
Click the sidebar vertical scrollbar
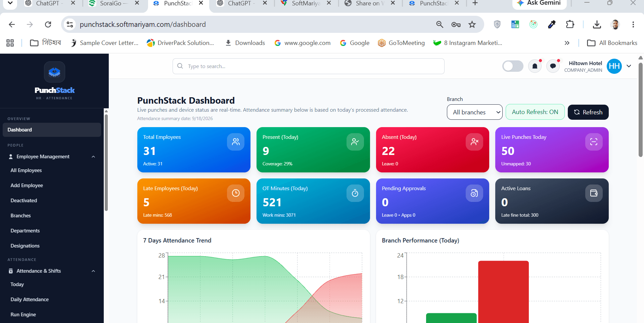click(x=106, y=163)
